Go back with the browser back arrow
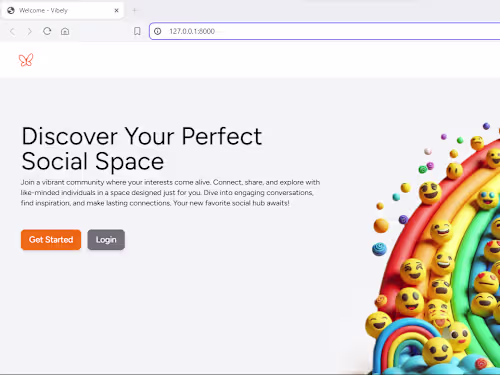The height and width of the screenshot is (375, 500). coord(12,31)
